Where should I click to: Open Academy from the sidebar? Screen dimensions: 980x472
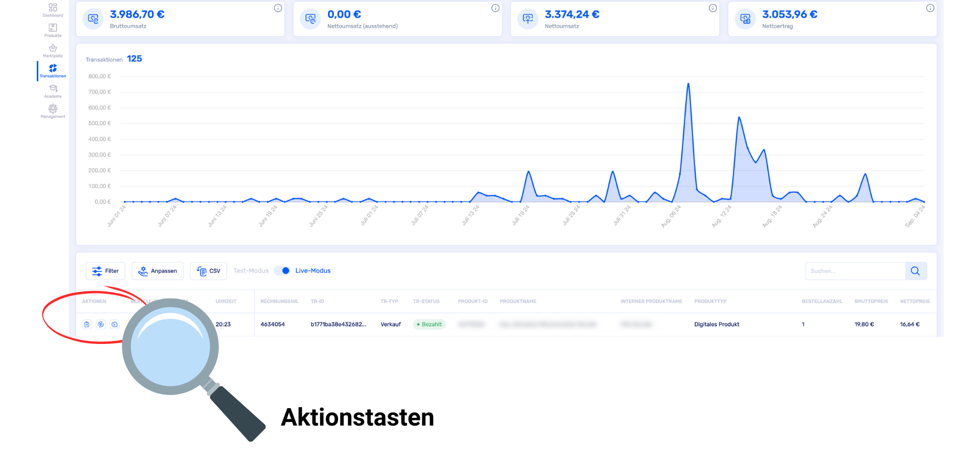(53, 91)
